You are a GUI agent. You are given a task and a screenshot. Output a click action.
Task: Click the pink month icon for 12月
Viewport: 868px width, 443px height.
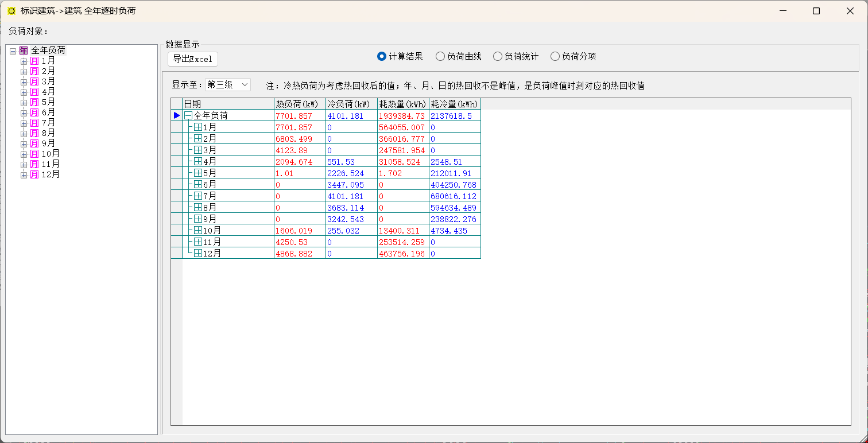(34, 174)
